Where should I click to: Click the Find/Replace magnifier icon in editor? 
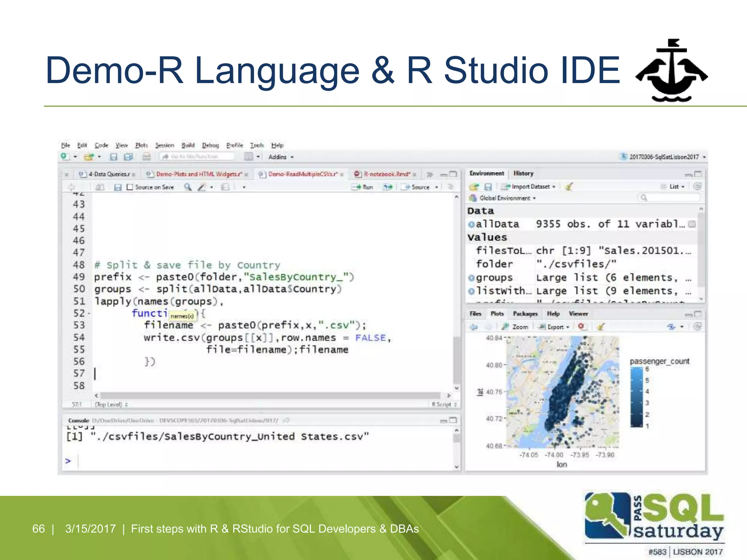click(x=188, y=187)
